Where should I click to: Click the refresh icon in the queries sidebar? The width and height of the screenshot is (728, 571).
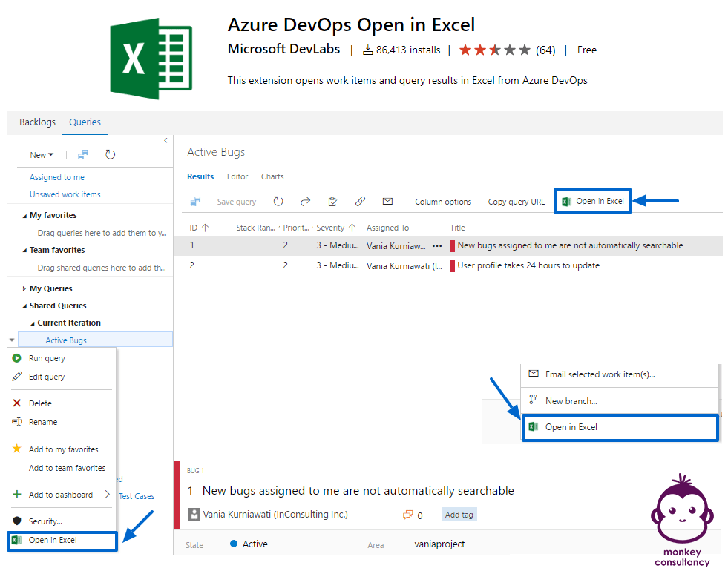coord(110,154)
